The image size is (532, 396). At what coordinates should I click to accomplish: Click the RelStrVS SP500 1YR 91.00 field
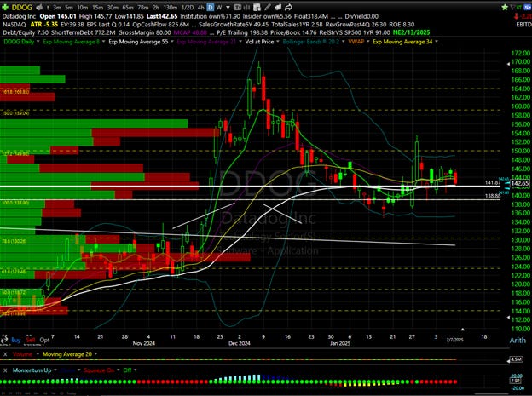356,32
